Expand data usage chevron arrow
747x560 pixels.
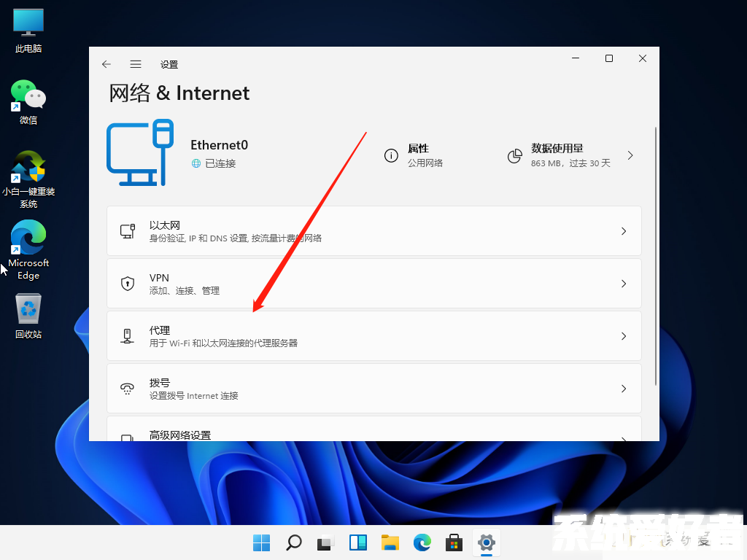point(630,155)
